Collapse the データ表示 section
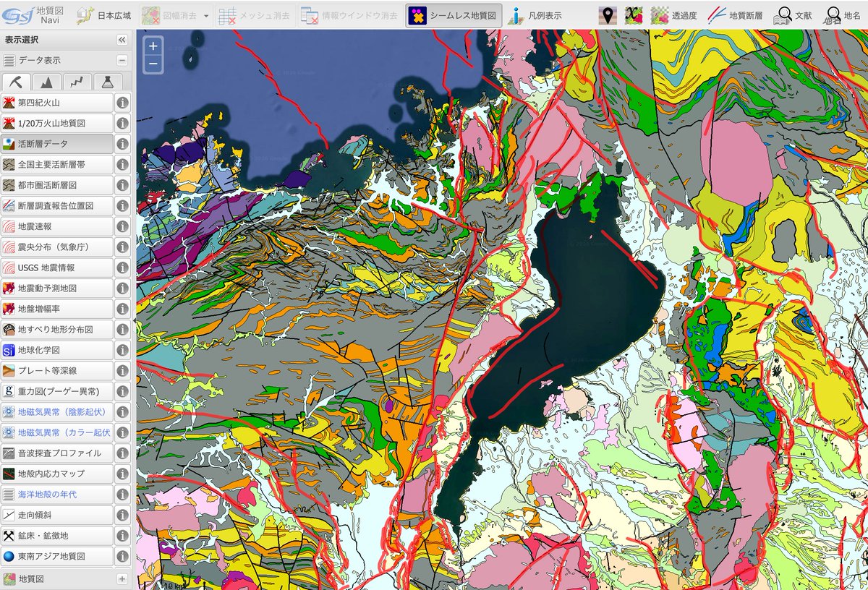 122,61
